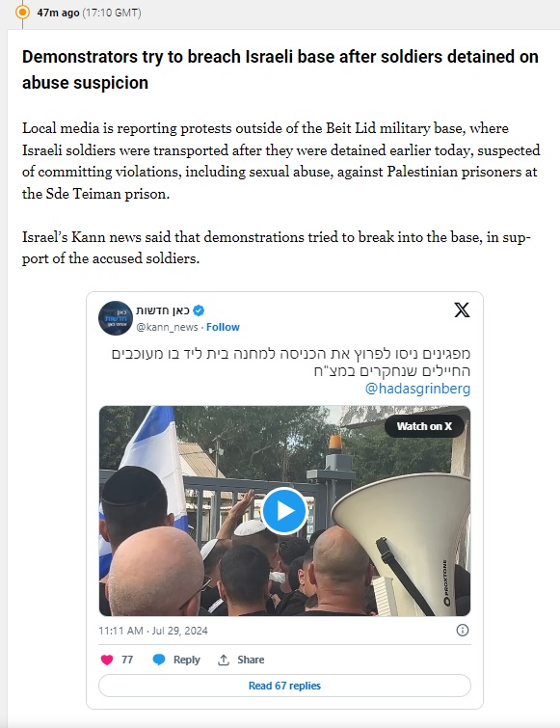Click the Kann news profile avatar
560x728 pixels.
(116, 318)
